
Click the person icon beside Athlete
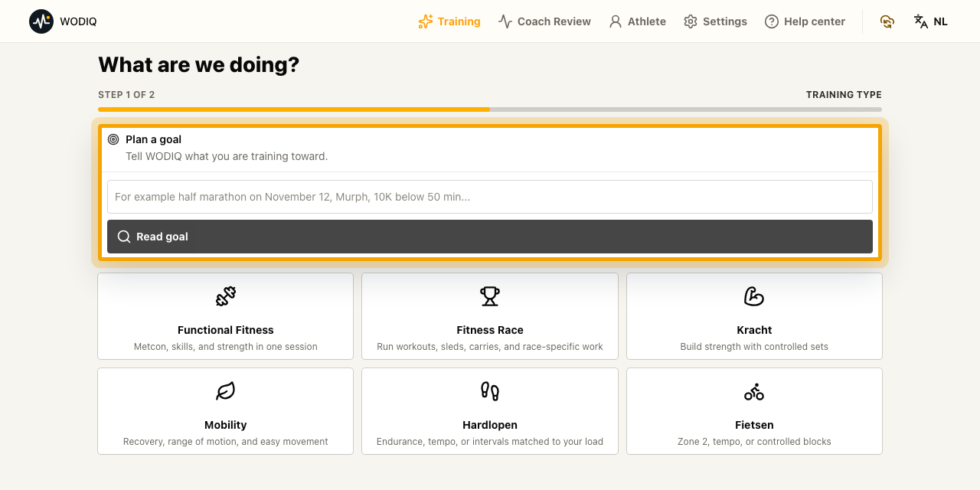tap(616, 21)
